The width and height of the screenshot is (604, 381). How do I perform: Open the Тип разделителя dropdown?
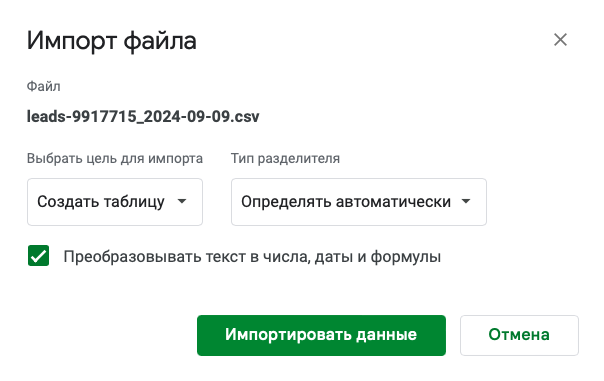click(x=359, y=202)
